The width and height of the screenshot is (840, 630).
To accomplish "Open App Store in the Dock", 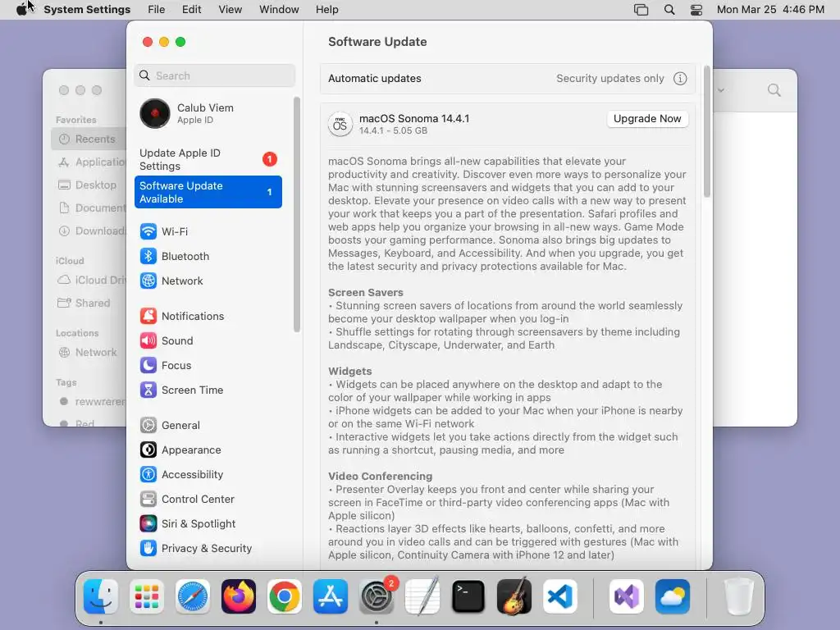I will pyautogui.click(x=331, y=596).
